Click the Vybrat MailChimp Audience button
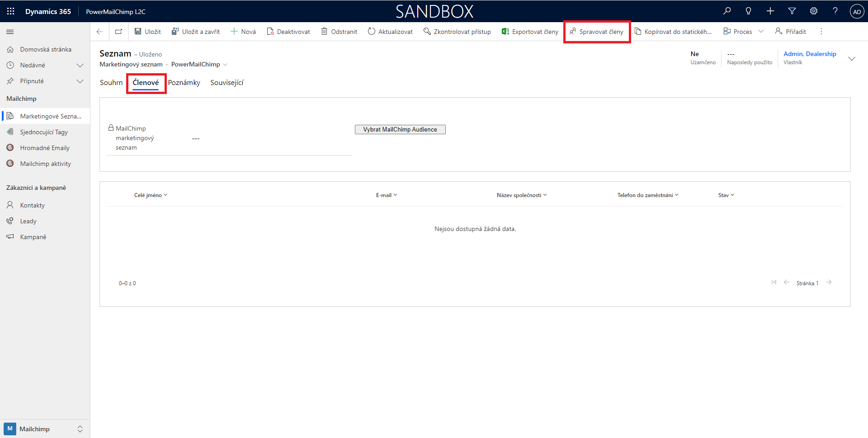Screen dimensions: 868x438 click(400, 130)
